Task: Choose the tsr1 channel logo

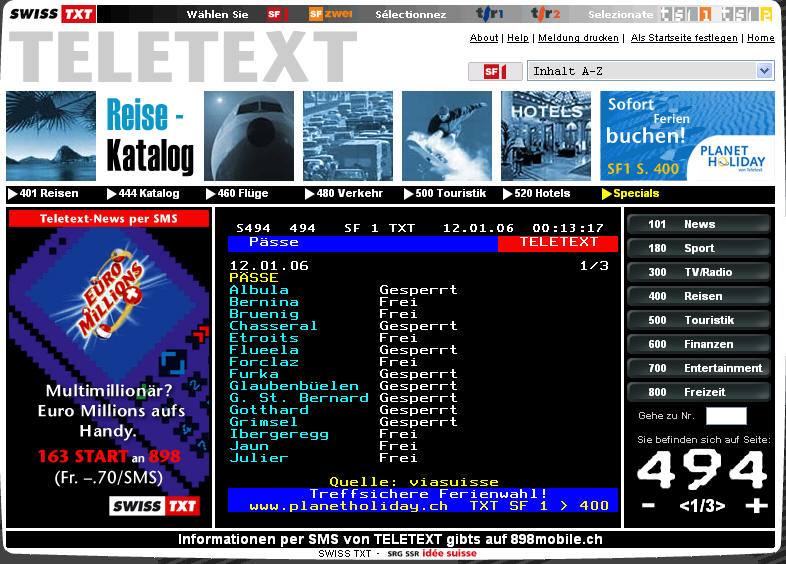Action: (x=489, y=14)
